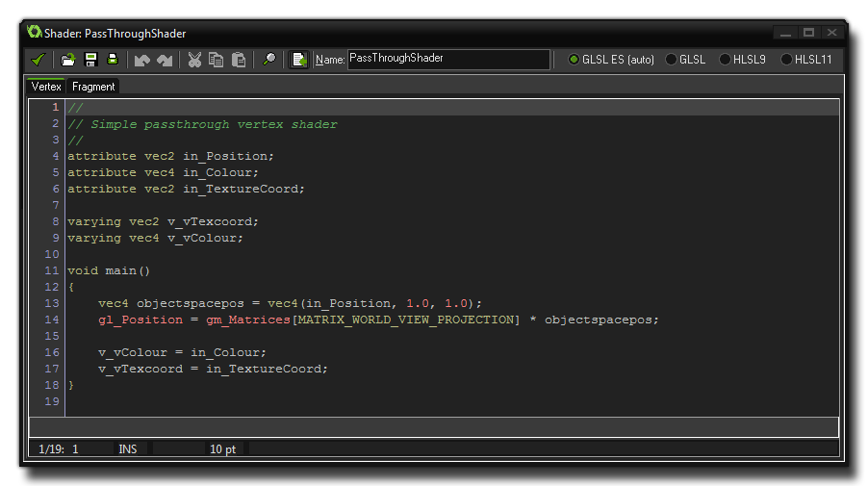Cut selection with the scissors icon
This screenshot has height=486, width=868.
point(194,60)
